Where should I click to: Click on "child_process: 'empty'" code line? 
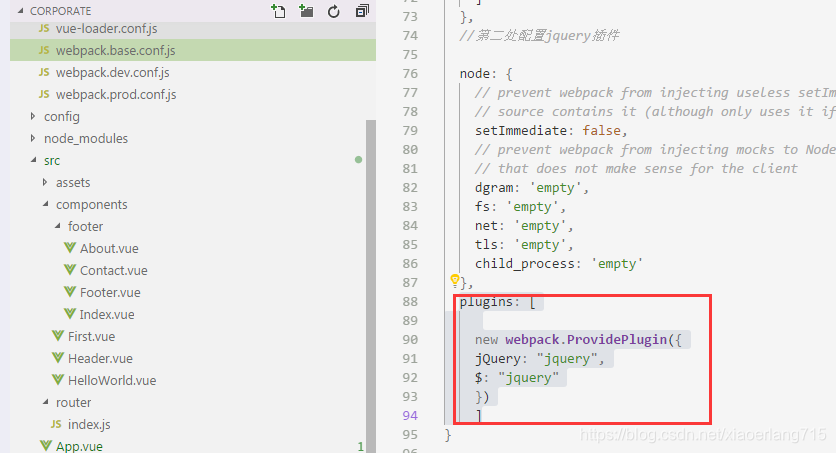pos(559,264)
